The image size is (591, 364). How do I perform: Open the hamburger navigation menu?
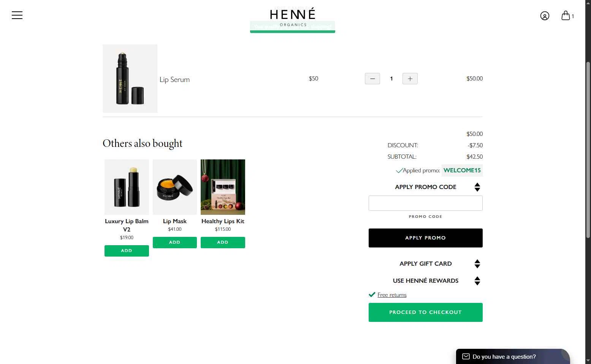[17, 15]
